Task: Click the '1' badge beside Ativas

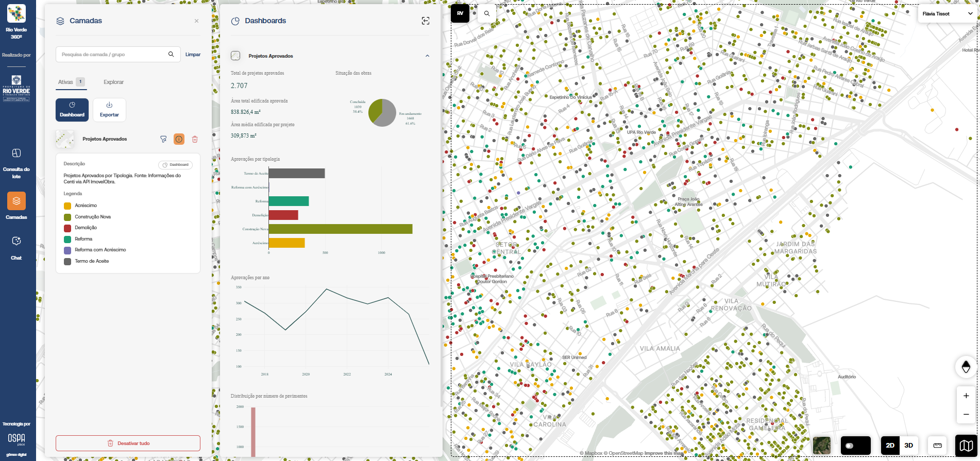Action: (80, 82)
